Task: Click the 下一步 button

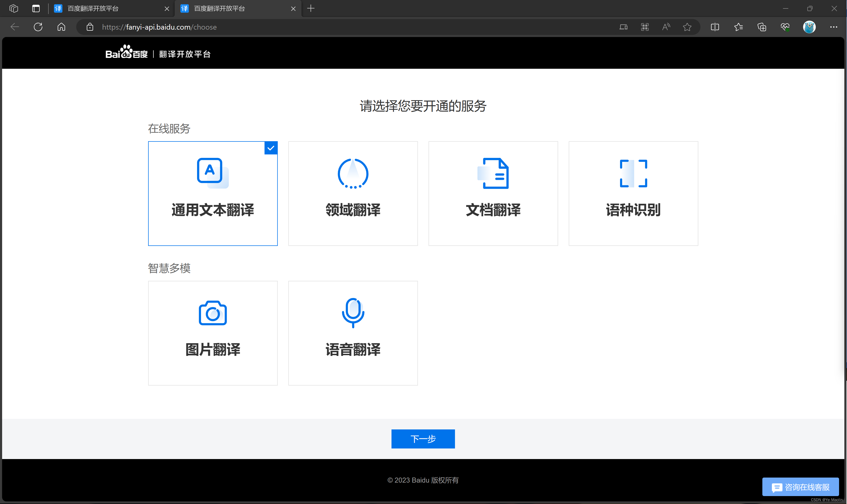Action: click(x=423, y=439)
